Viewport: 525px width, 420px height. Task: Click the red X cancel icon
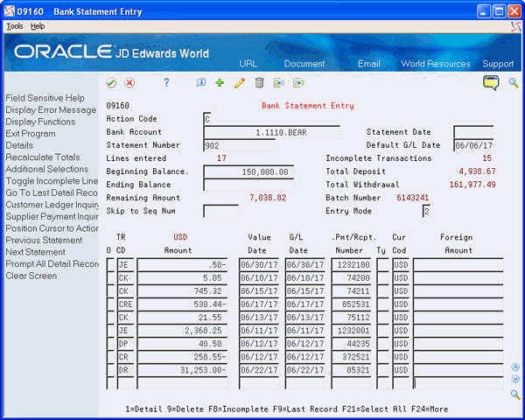pyautogui.click(x=129, y=83)
